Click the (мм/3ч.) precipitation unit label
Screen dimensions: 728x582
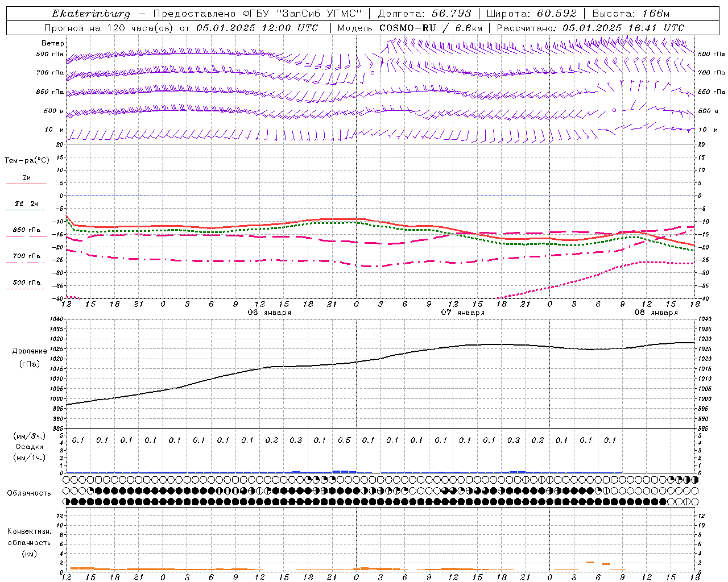(30, 436)
